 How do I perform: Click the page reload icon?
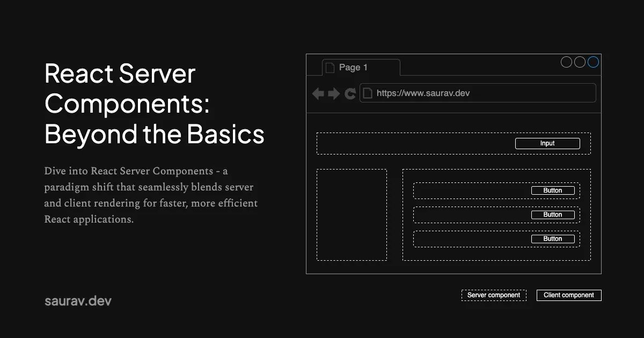pyautogui.click(x=350, y=93)
